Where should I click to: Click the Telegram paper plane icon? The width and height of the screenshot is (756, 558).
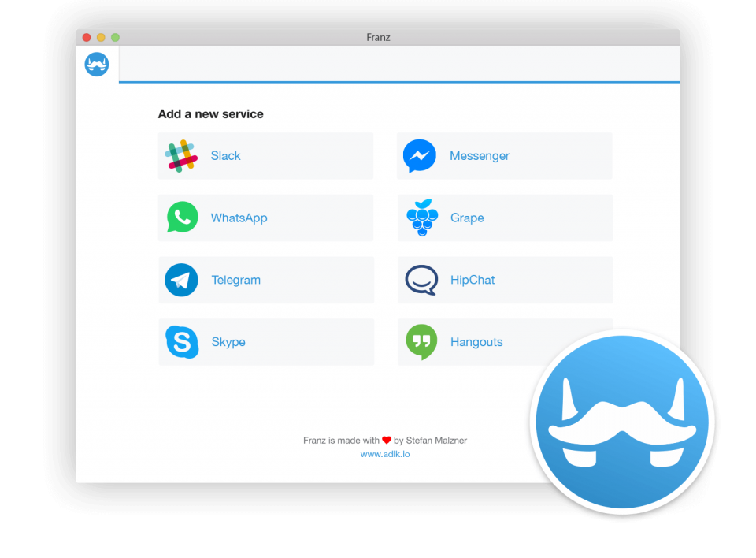pos(181,280)
